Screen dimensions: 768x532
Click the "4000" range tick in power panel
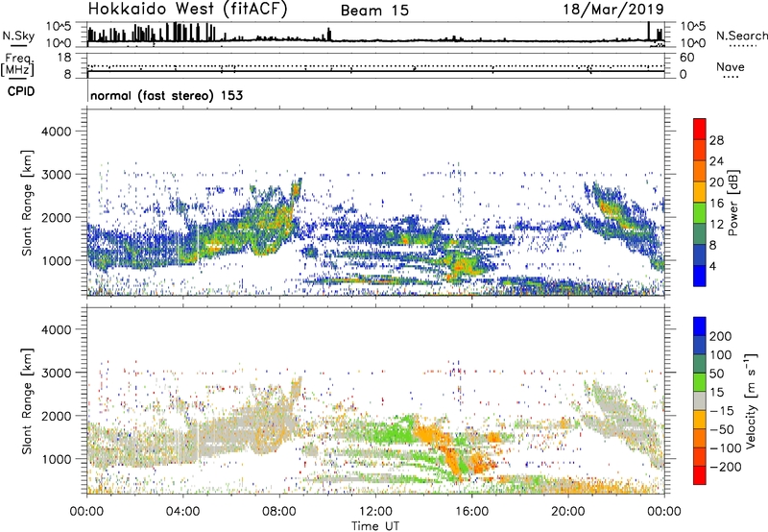click(57, 132)
